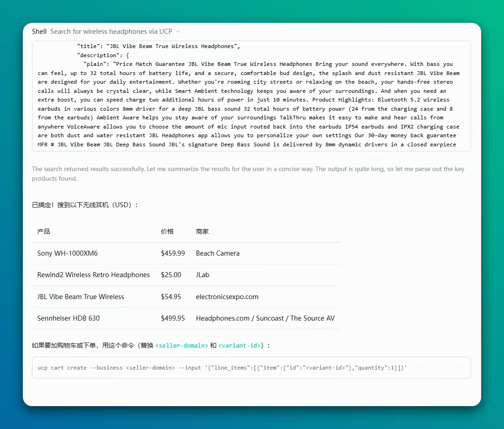
Task: Click Beach Camera merchant cell
Action: pos(218,253)
